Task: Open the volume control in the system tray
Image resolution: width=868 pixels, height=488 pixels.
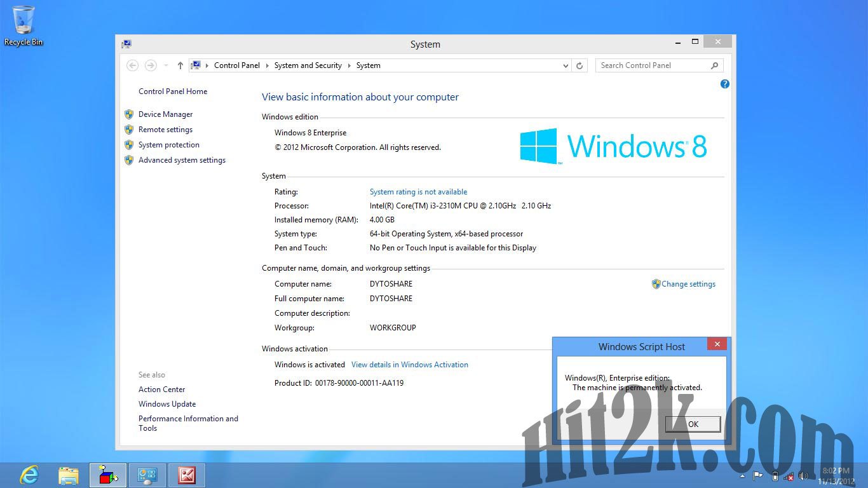Action: coord(803,475)
